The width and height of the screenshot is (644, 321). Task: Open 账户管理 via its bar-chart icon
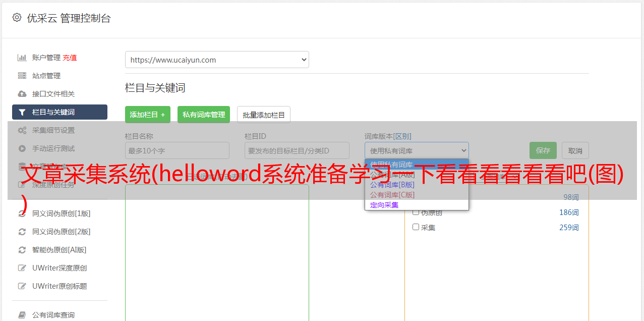click(x=22, y=58)
